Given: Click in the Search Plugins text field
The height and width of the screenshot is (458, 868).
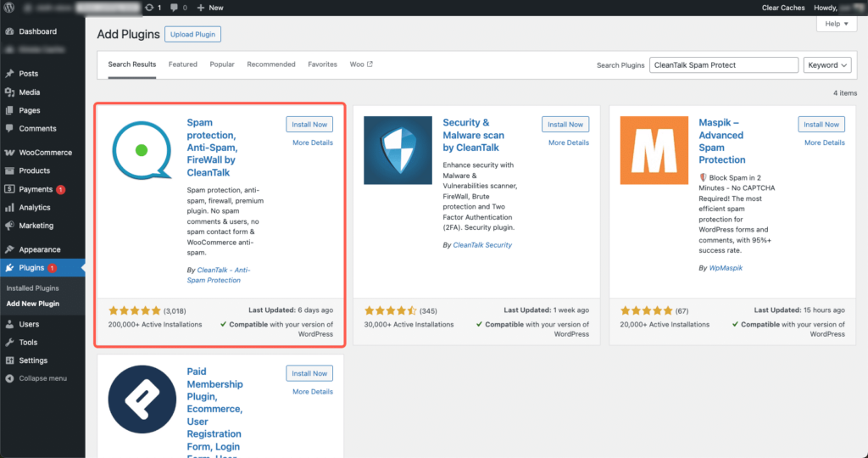Looking at the screenshot, I should pyautogui.click(x=724, y=65).
